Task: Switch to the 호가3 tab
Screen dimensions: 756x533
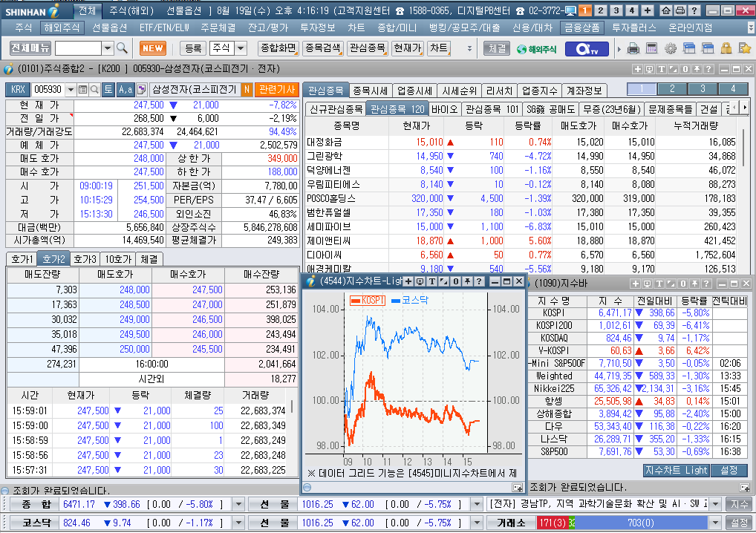Action: tap(85, 259)
